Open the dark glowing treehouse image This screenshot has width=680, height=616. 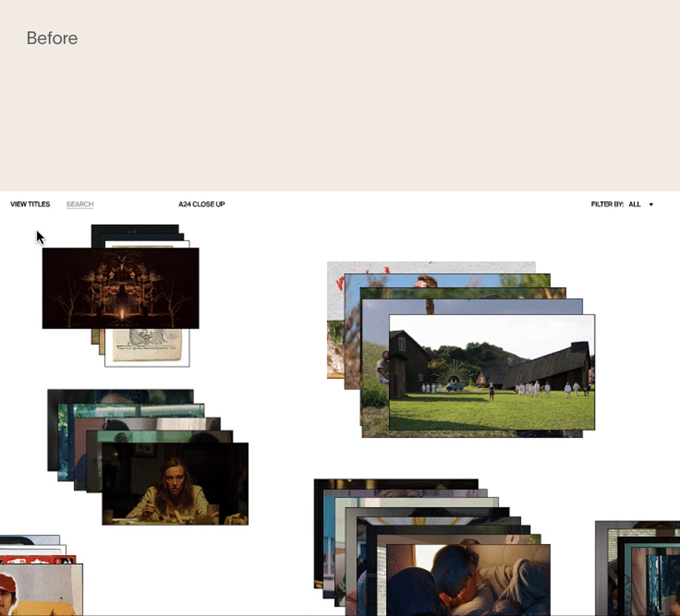pyautogui.click(x=120, y=288)
